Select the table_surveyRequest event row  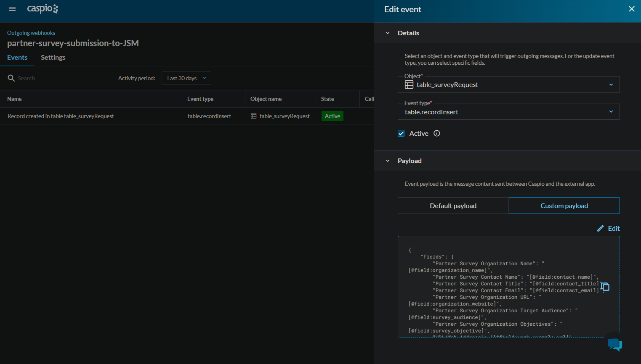pos(61,116)
